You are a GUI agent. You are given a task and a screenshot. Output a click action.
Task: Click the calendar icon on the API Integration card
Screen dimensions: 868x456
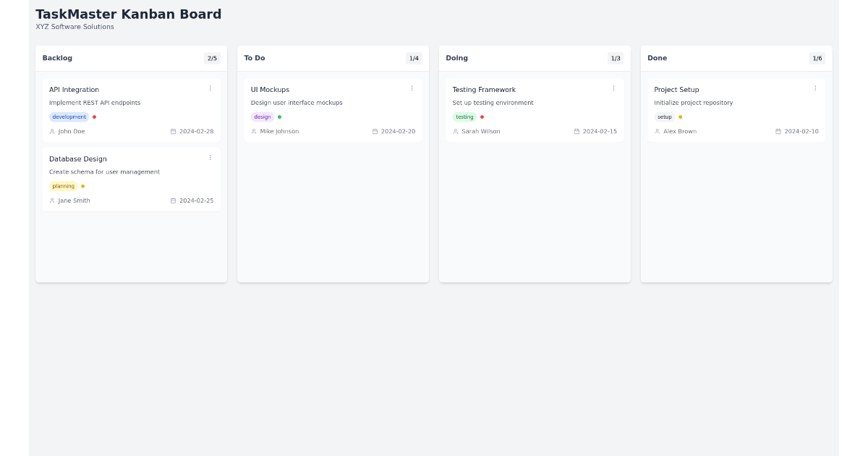coord(173,131)
